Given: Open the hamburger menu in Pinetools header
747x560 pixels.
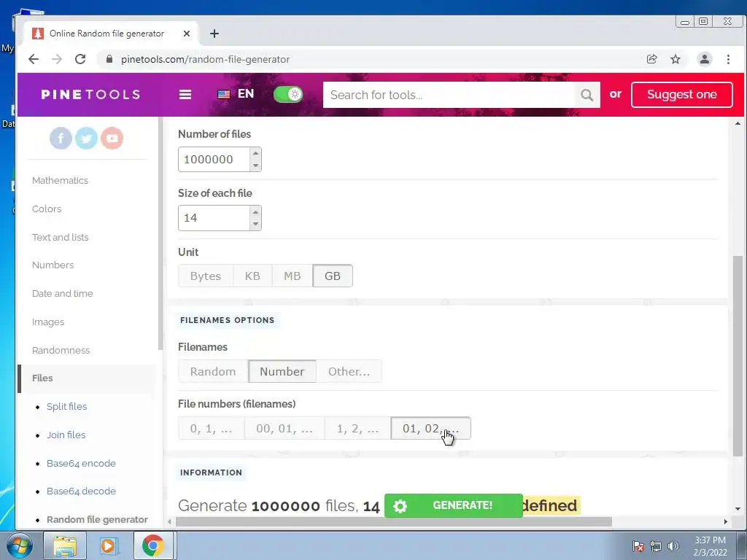Looking at the screenshot, I should click(x=185, y=94).
